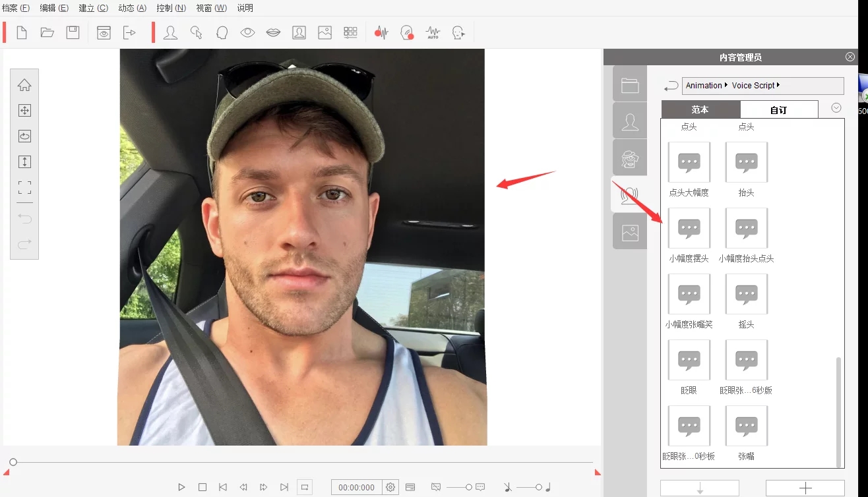
Task: Click the lips/mouth settings toolbar icon
Action: tap(273, 32)
